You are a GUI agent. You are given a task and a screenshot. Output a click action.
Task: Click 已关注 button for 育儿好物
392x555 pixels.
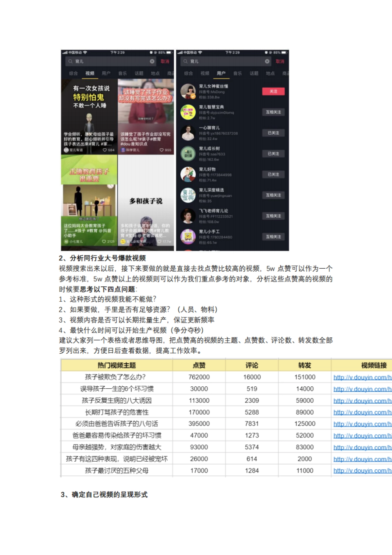click(273, 175)
